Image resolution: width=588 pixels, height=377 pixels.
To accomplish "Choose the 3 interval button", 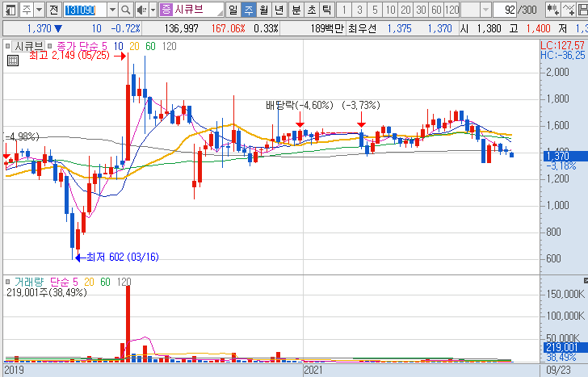I will pyautogui.click(x=359, y=10).
